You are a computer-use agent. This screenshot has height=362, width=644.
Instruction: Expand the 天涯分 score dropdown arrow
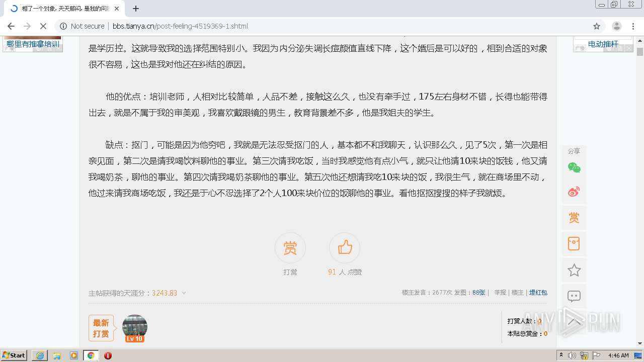(x=184, y=293)
